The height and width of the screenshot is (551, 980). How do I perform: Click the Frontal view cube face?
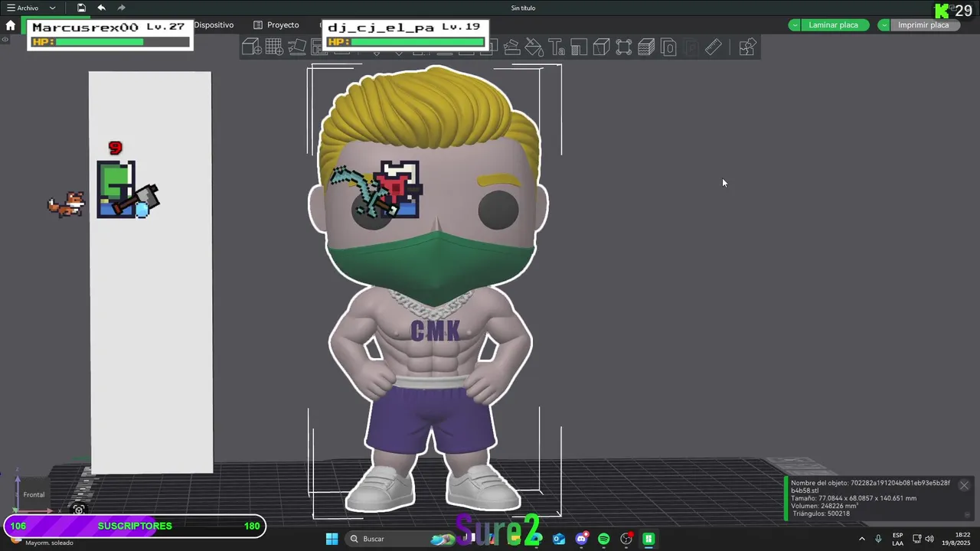point(34,494)
